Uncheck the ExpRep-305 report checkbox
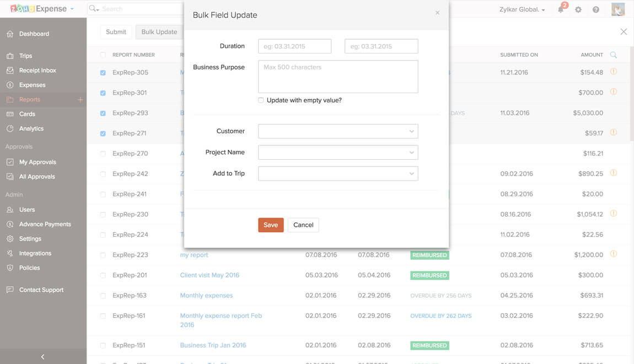The width and height of the screenshot is (634, 364). pyautogui.click(x=103, y=73)
